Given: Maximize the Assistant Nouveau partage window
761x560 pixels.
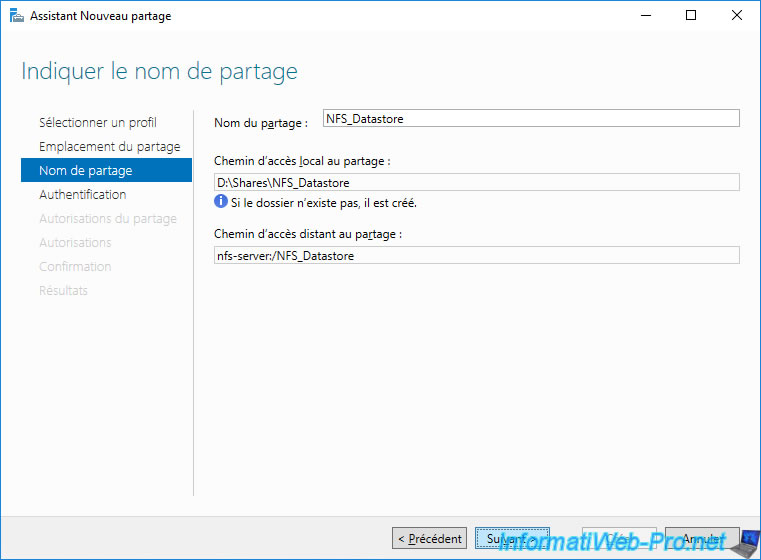Looking at the screenshot, I should coord(691,16).
